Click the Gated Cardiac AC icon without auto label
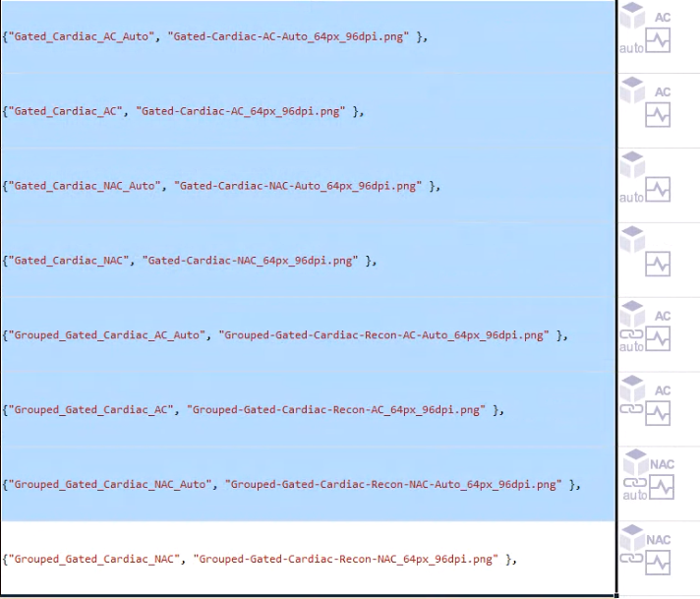The image size is (700, 599). (645, 102)
